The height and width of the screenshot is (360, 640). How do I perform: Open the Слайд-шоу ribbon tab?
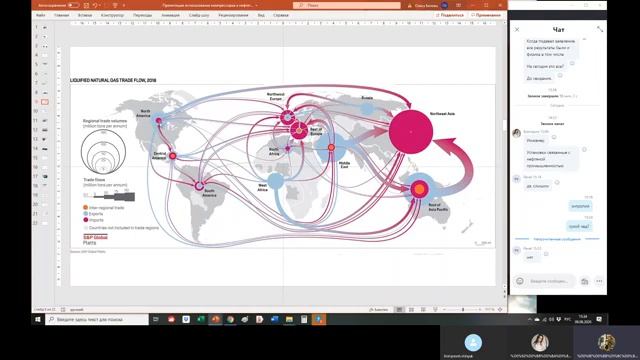click(x=199, y=15)
